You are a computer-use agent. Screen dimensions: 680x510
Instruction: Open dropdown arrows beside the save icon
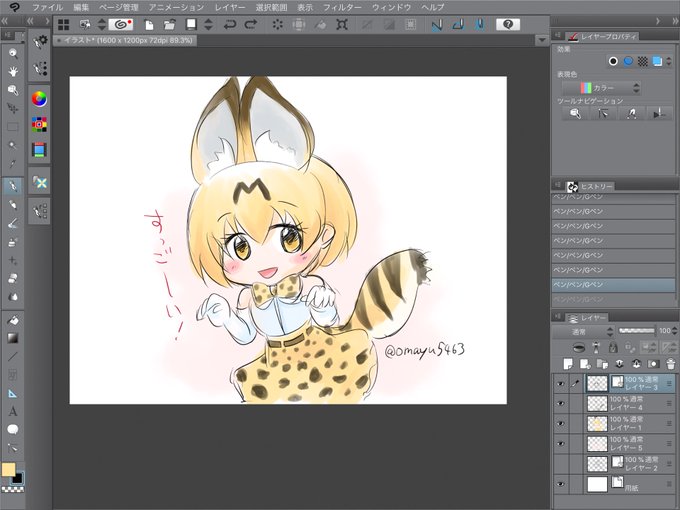[208, 25]
